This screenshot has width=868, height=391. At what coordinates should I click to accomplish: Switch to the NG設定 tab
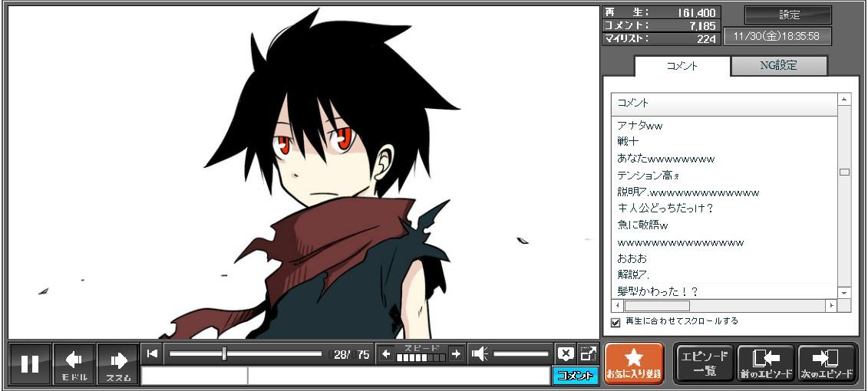[x=778, y=66]
